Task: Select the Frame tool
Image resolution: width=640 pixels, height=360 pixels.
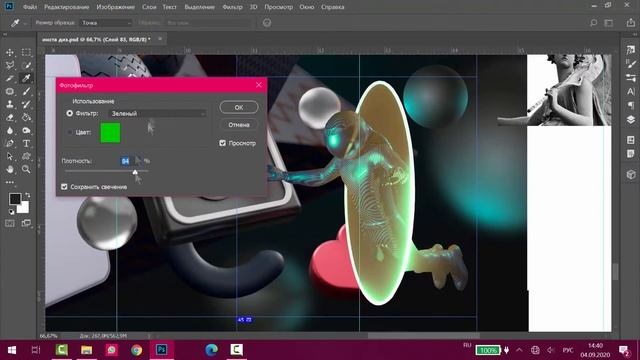Action: pyautogui.click(x=10, y=91)
